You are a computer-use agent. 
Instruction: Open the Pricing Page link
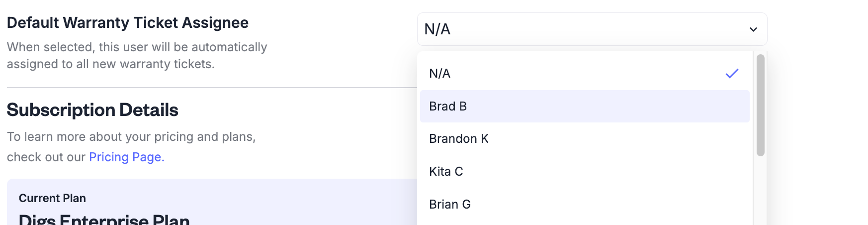tap(126, 157)
